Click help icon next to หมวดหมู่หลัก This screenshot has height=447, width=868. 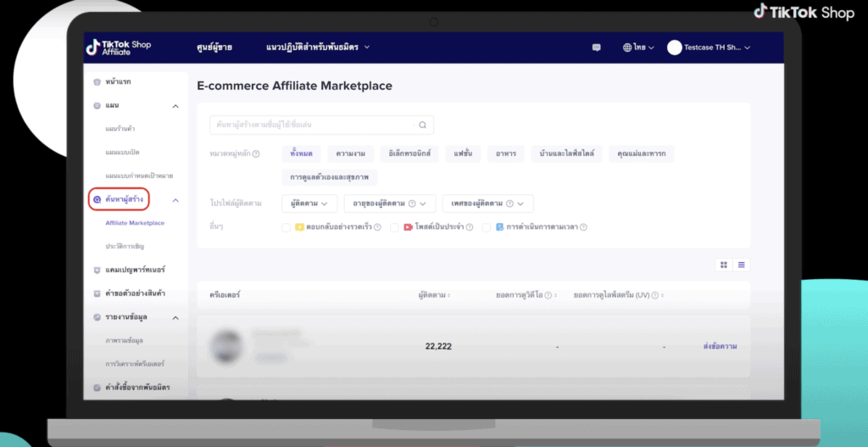tap(256, 154)
